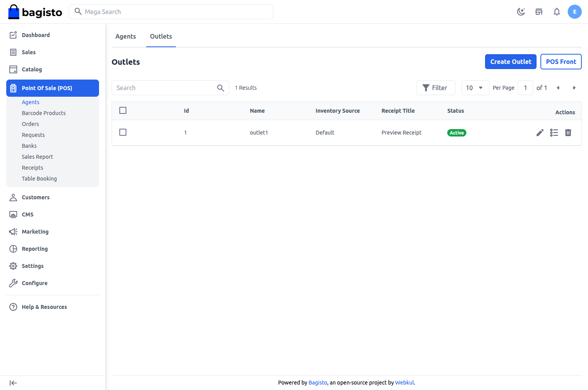Click the Default inventory source cell
Viewport: 588px width, 390px height.
[325, 133]
